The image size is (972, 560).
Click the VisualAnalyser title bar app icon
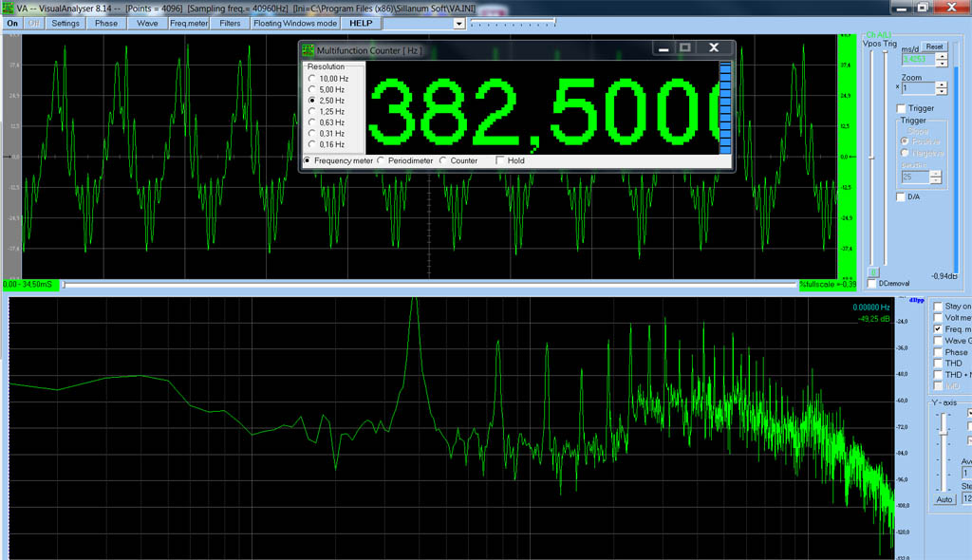pos(8,8)
